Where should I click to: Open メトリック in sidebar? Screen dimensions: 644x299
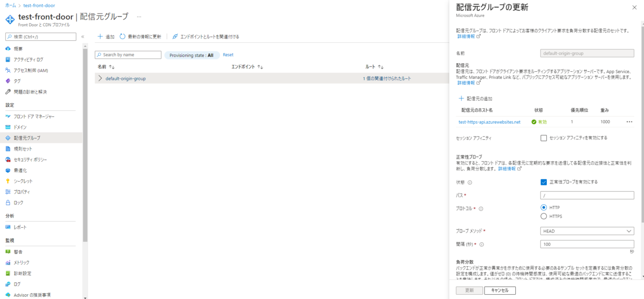point(21,263)
